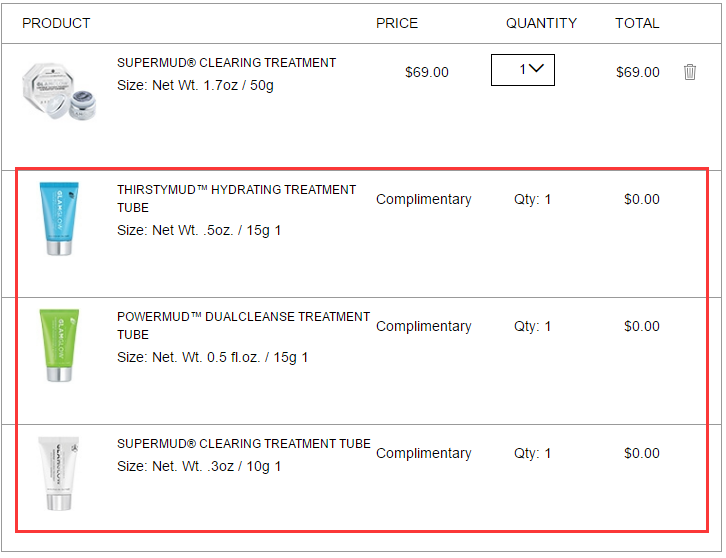Image resolution: width=726 pixels, height=558 pixels.
Task: Click the $69.00 total for Supermud
Action: (638, 72)
